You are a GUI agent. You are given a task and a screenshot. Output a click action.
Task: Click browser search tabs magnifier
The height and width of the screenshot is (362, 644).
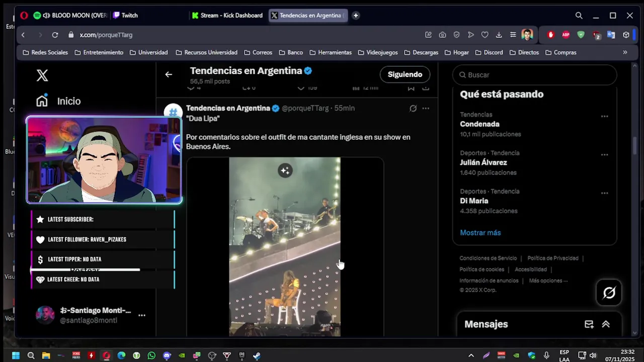pos(579,16)
